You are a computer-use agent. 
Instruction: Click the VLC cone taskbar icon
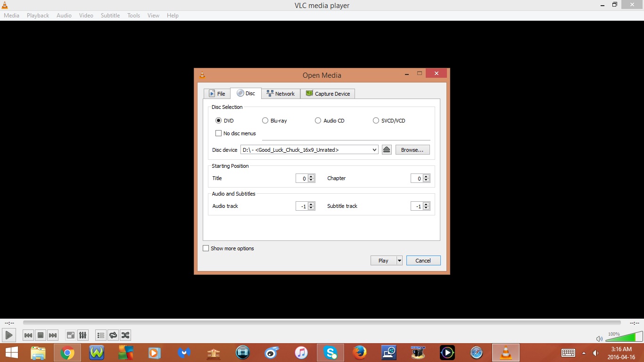click(x=506, y=353)
